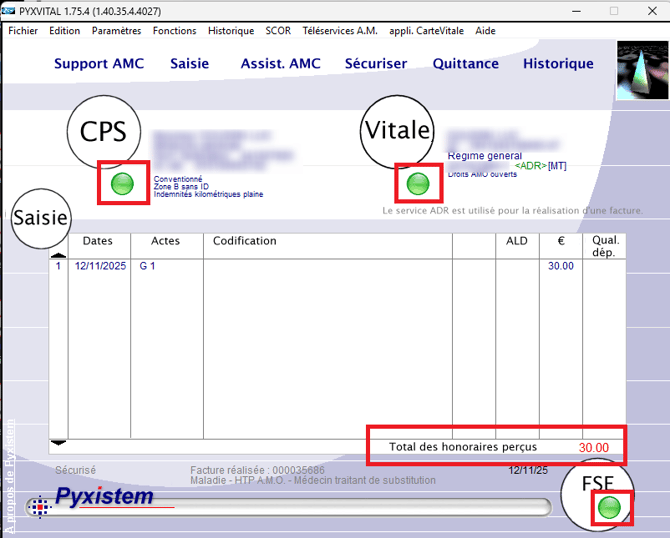Open the Fichier menu

click(x=23, y=31)
